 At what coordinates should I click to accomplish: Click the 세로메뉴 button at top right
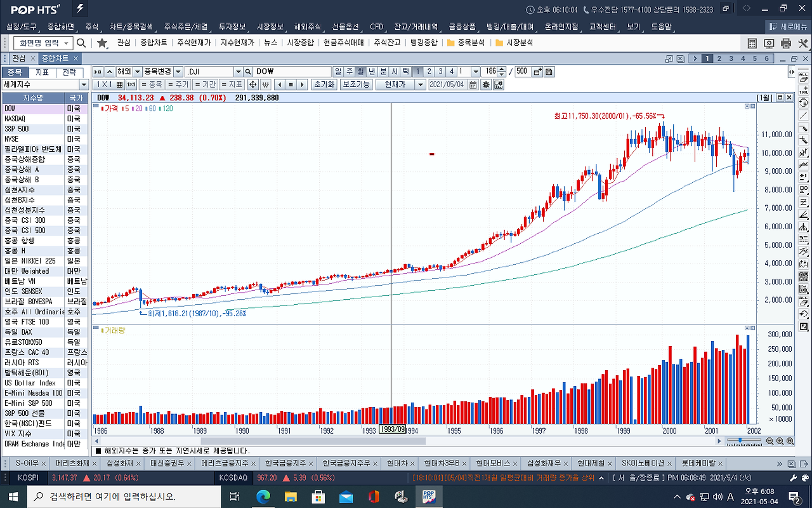point(789,27)
